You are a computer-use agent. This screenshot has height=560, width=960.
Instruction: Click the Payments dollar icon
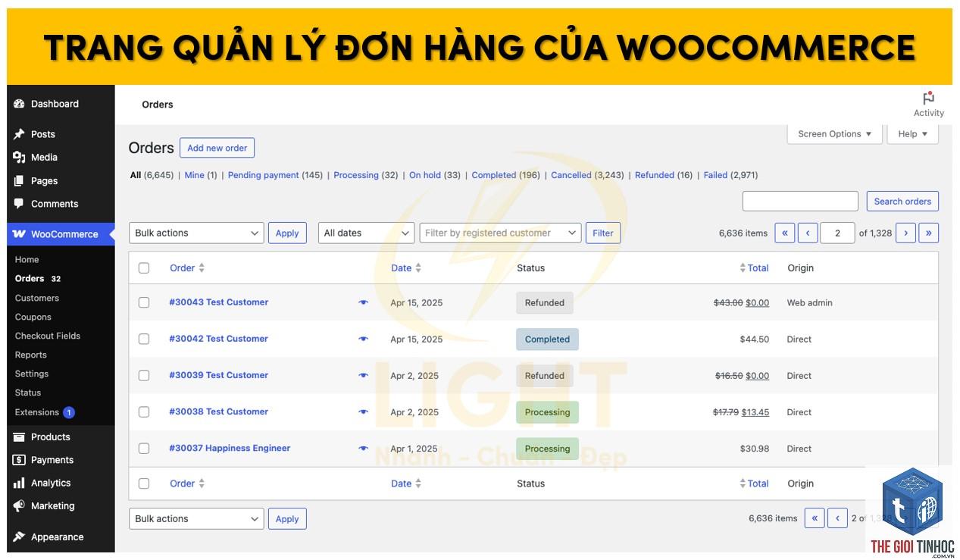pyautogui.click(x=19, y=459)
